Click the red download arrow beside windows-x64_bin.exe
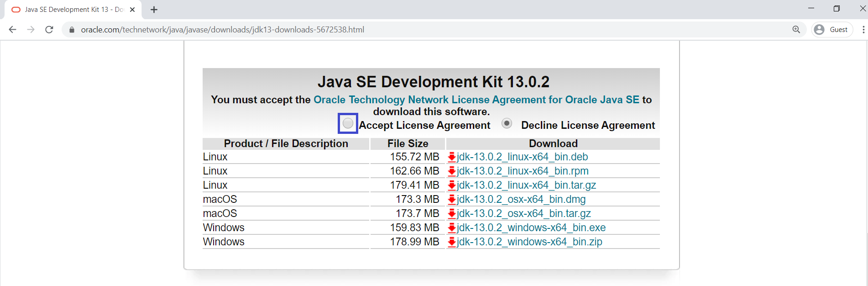This screenshot has width=868, height=286. pos(452,228)
